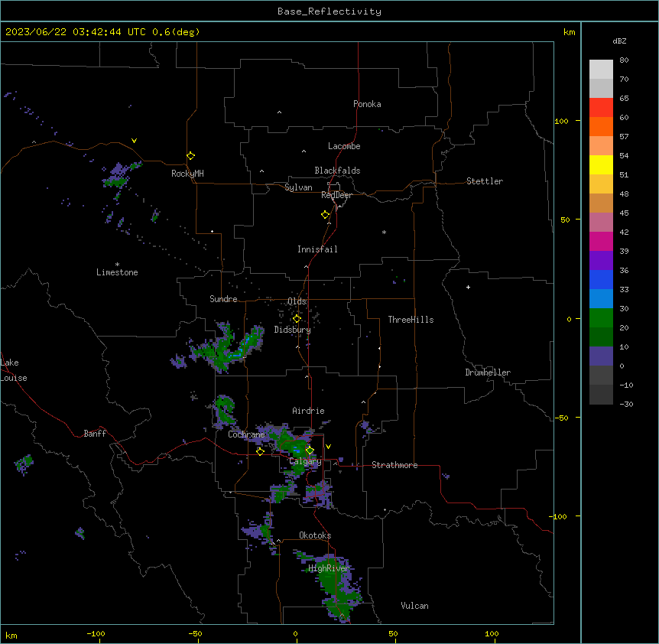
Task: Select the Strathmore label
Action: 394,465
